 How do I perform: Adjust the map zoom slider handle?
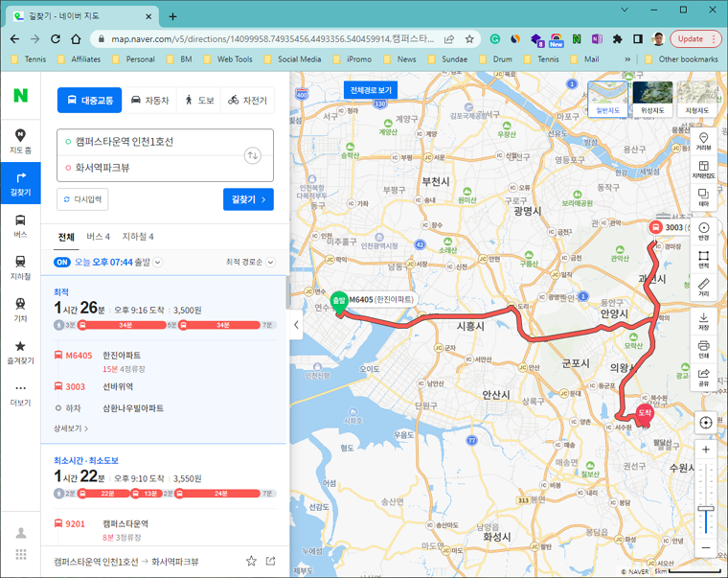pyautogui.click(x=706, y=509)
